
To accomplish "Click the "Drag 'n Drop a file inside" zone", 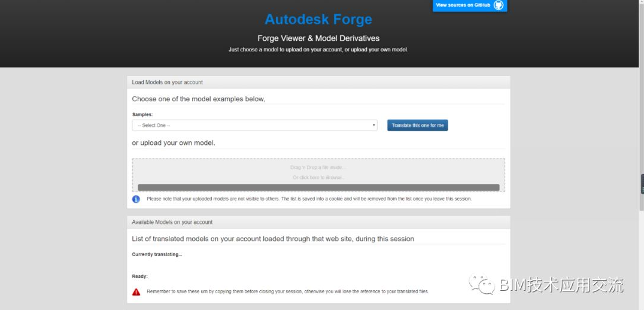I will [x=318, y=168].
